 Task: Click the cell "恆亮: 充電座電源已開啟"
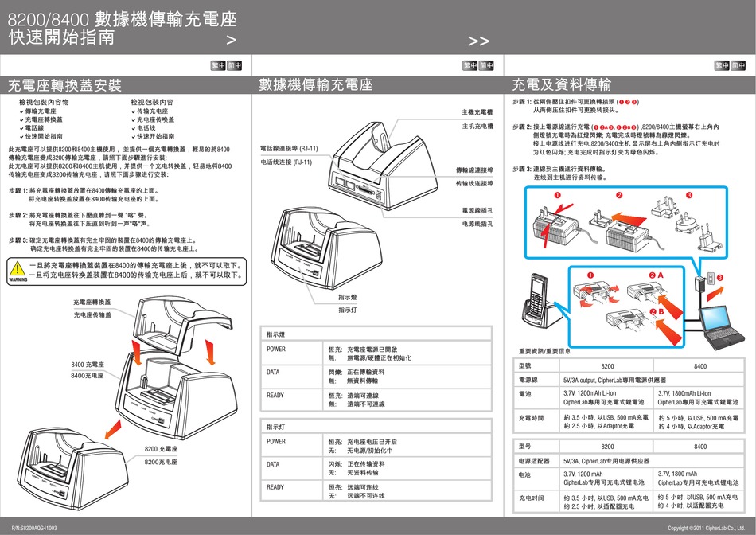click(x=363, y=350)
